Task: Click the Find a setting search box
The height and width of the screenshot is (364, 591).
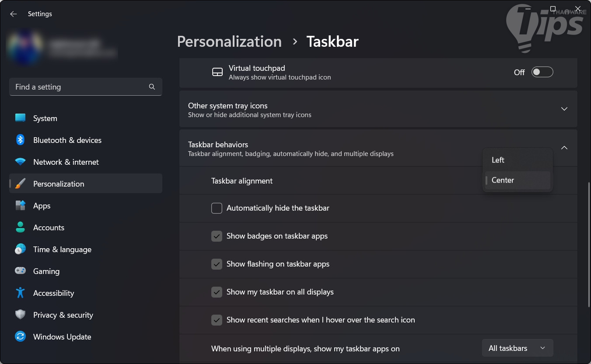Action: pyautogui.click(x=81, y=87)
